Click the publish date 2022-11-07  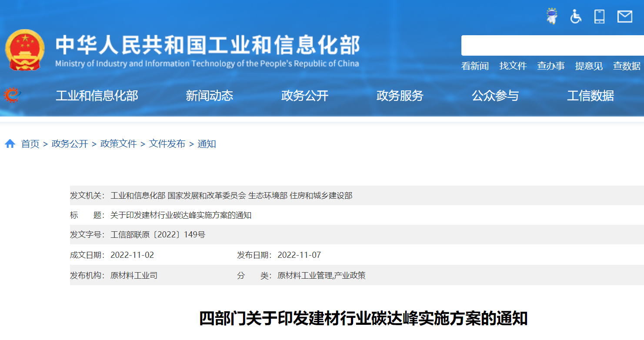click(x=299, y=255)
